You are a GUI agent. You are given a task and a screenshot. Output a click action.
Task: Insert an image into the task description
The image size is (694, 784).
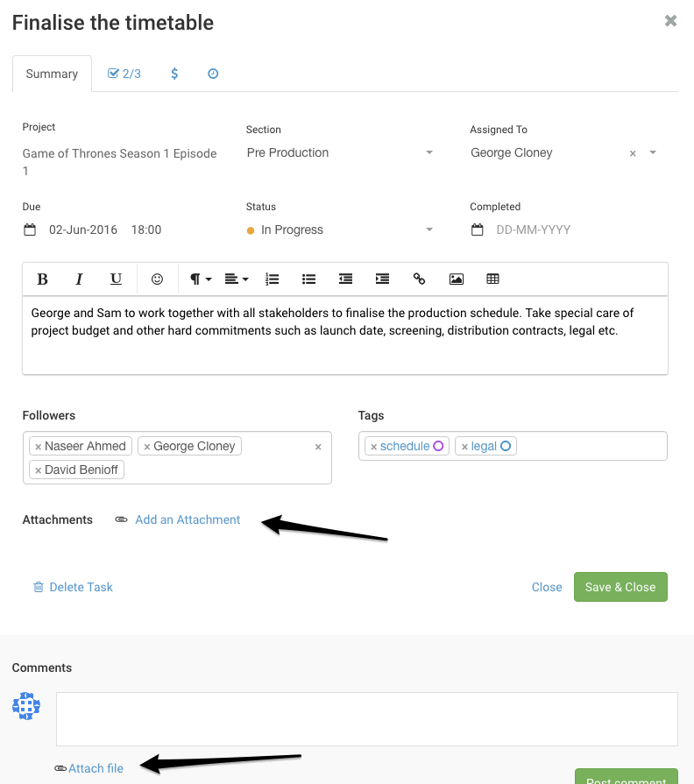pyautogui.click(x=457, y=279)
